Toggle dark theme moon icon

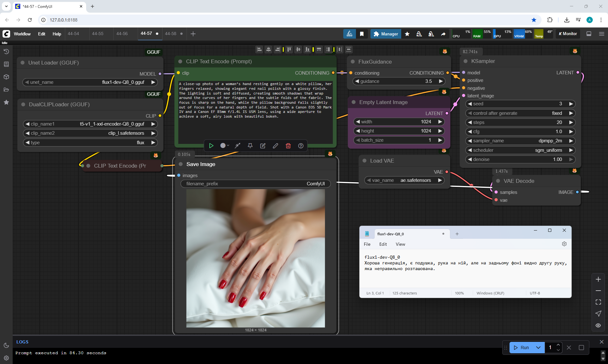(x=6, y=345)
